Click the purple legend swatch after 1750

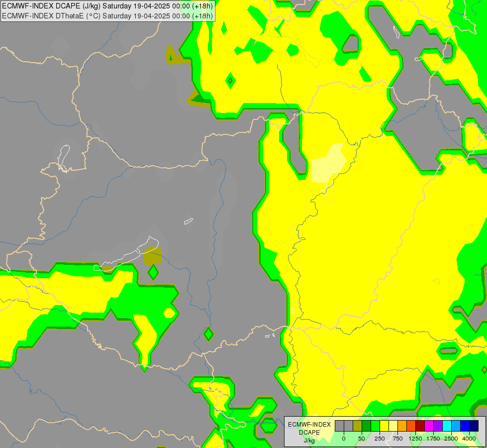(438, 426)
